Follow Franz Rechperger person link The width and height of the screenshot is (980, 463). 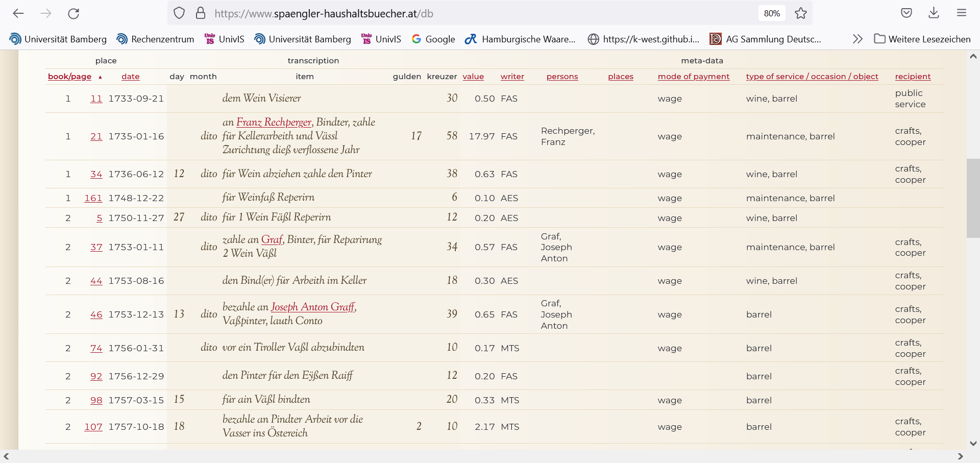[274, 122]
